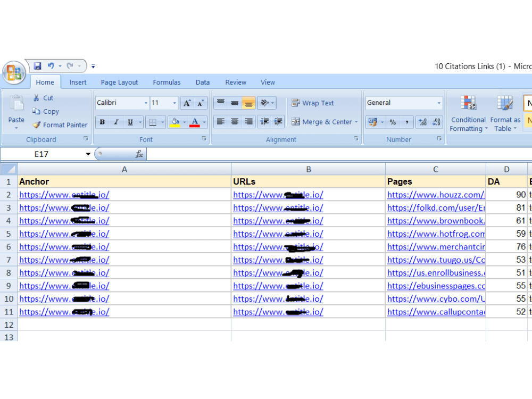Decrease decimal places
This screenshot has width=532, height=399.
click(436, 122)
